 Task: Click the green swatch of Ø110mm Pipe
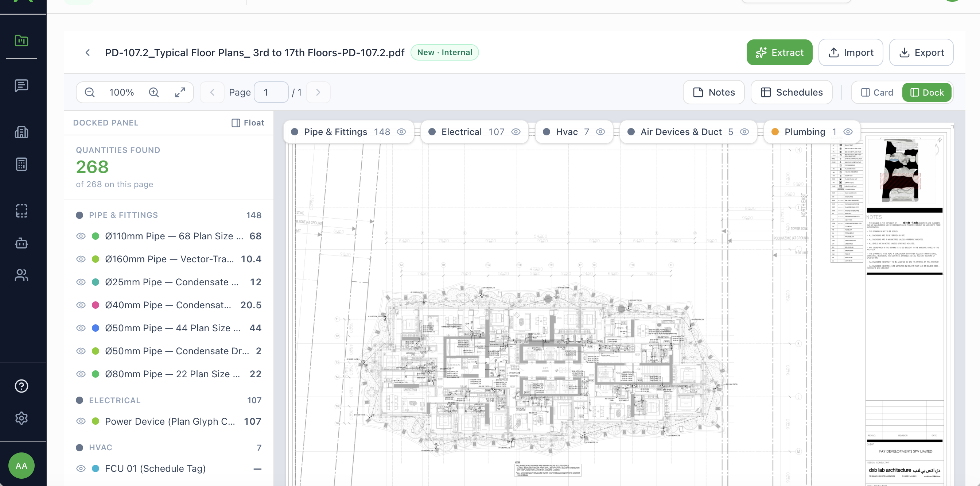pos(96,236)
